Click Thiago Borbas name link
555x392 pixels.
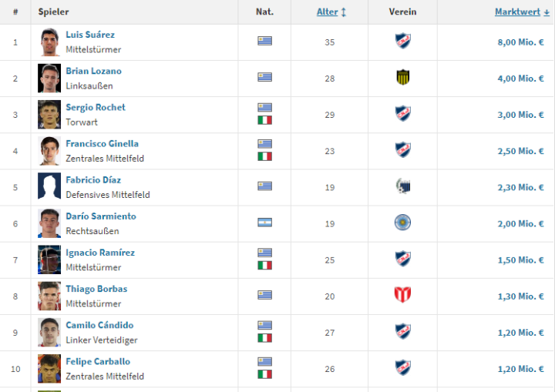click(x=96, y=289)
